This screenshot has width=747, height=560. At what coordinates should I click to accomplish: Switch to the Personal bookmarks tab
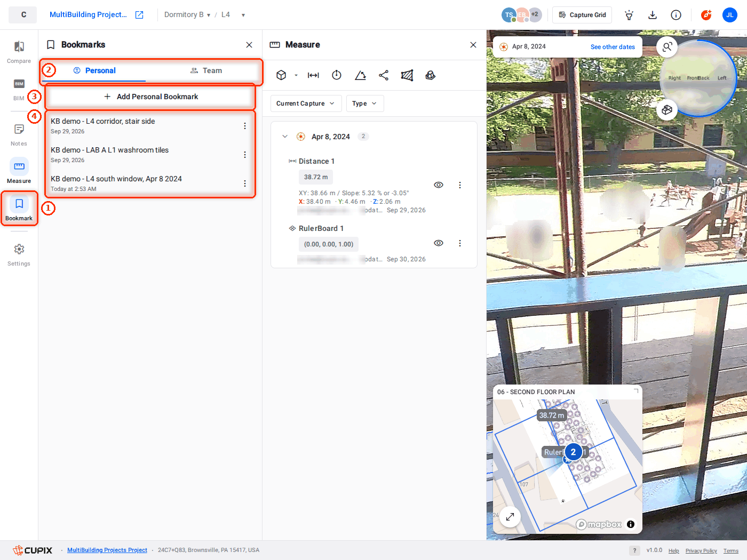click(x=94, y=70)
